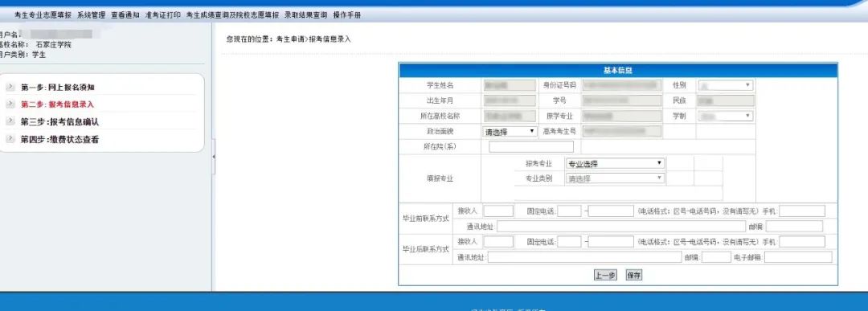Click the 基本信息 table header

coord(618,70)
